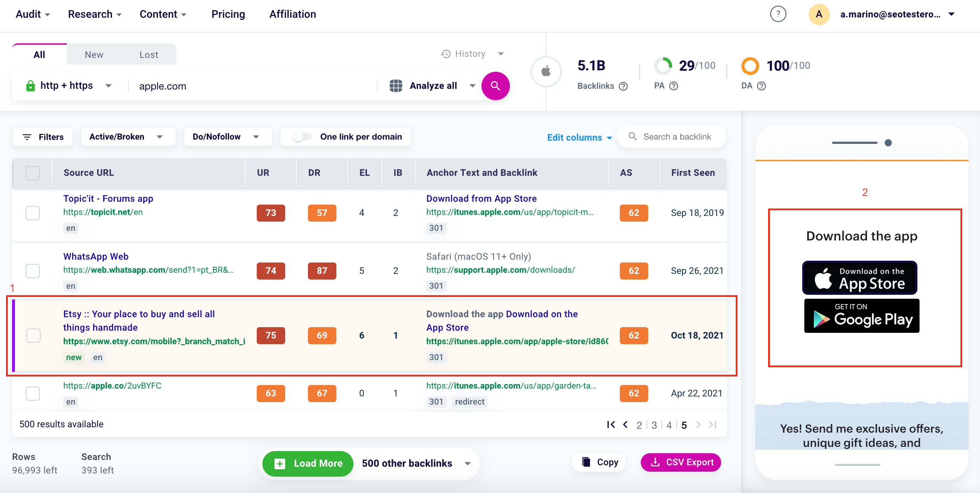Viewport: 980px width, 493px height.
Task: Go to first page of results
Action: [611, 424]
